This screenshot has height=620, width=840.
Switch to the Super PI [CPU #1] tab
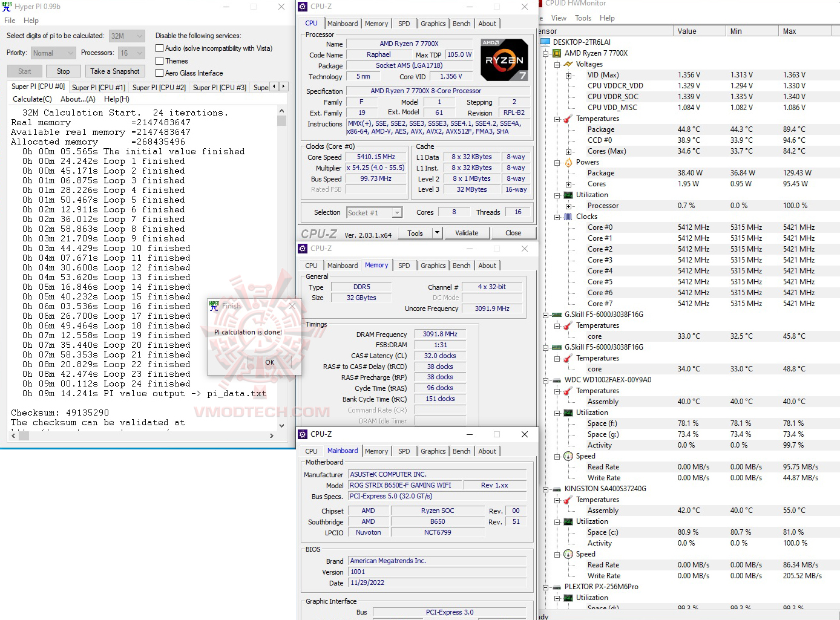click(99, 88)
